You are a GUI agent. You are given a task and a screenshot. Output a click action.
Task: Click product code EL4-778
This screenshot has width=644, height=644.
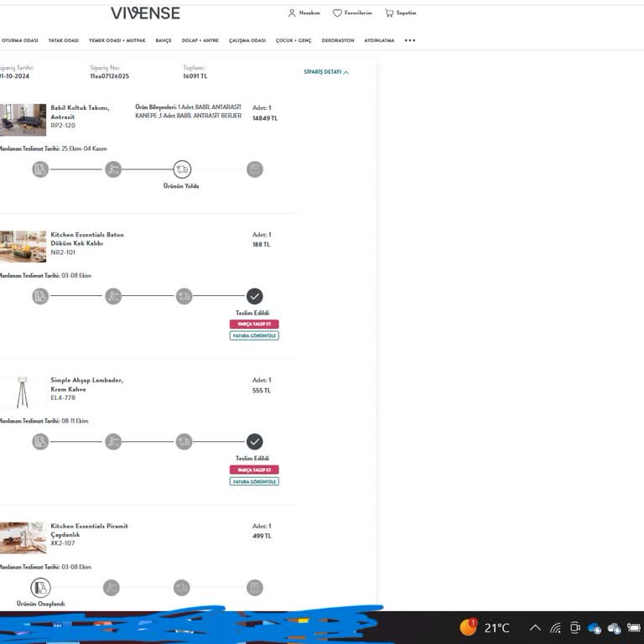[63, 397]
